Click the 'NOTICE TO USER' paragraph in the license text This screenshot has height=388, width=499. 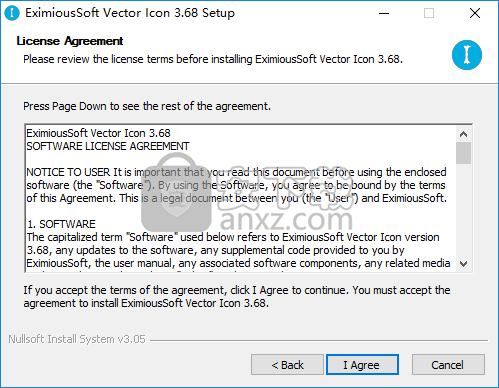click(236, 185)
